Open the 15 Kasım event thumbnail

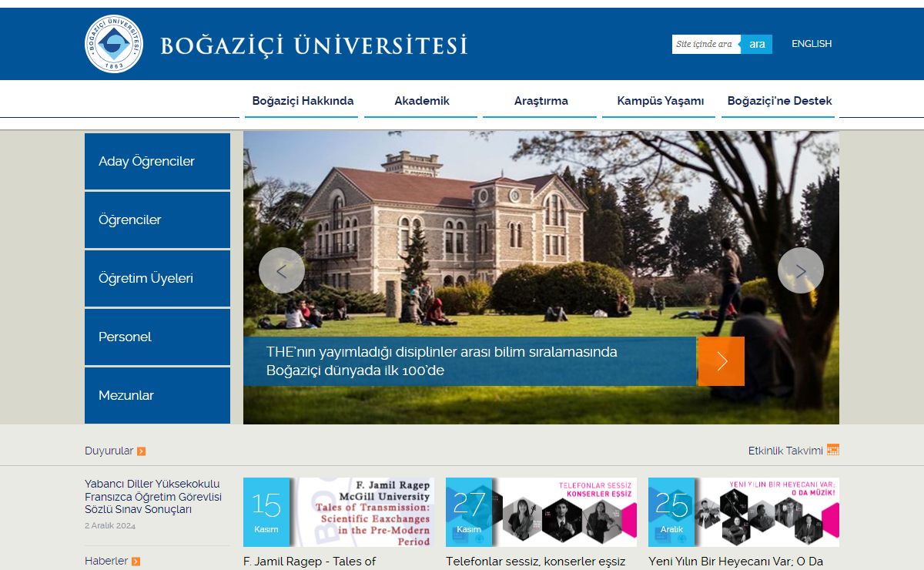tap(339, 512)
